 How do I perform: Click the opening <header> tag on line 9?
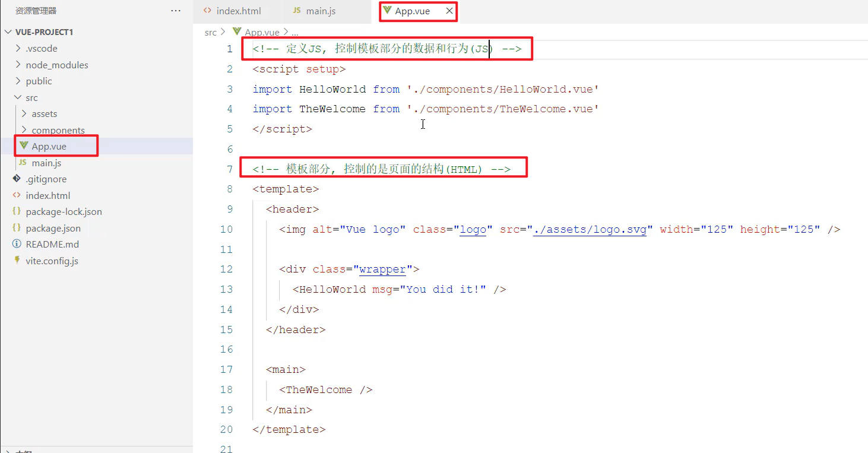click(293, 209)
